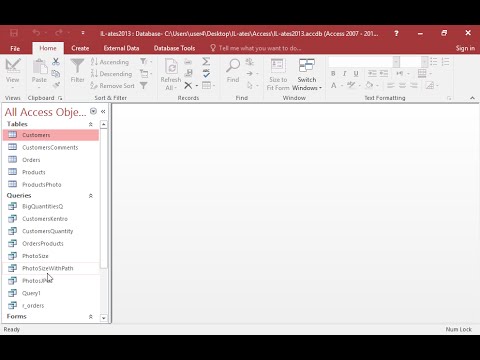Screen dimensions: 480x360
Task: Click the center alignment icon
Action: [402, 85]
